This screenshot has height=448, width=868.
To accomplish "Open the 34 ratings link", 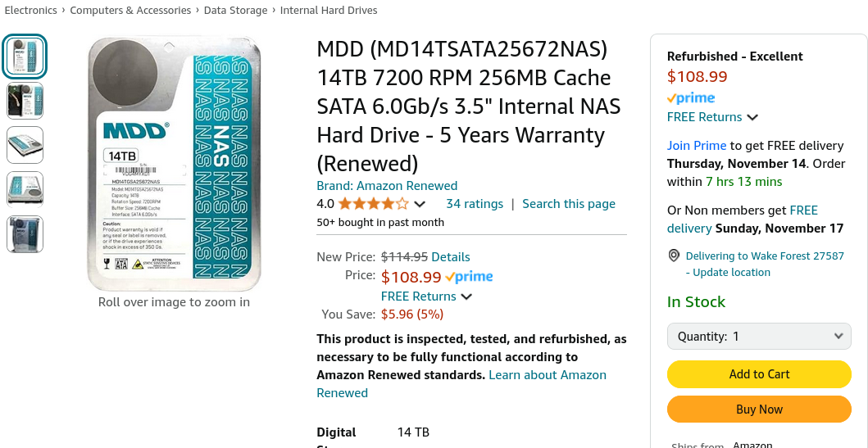I will tap(475, 204).
